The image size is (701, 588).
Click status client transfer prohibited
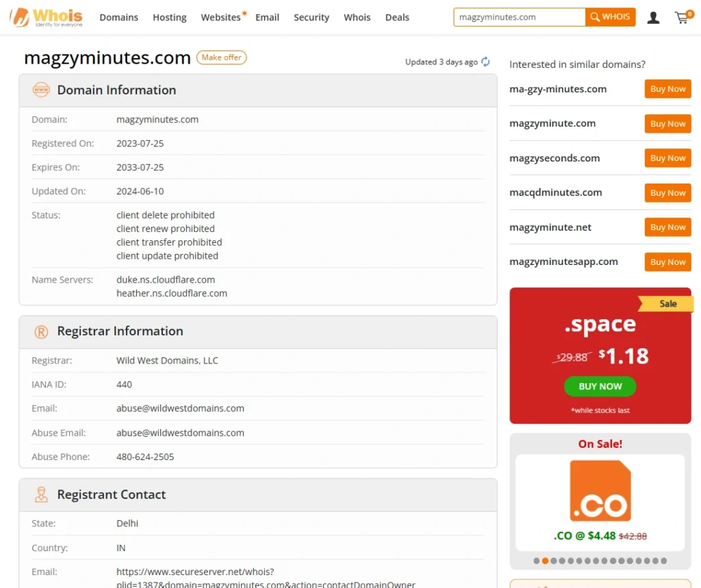[169, 242]
